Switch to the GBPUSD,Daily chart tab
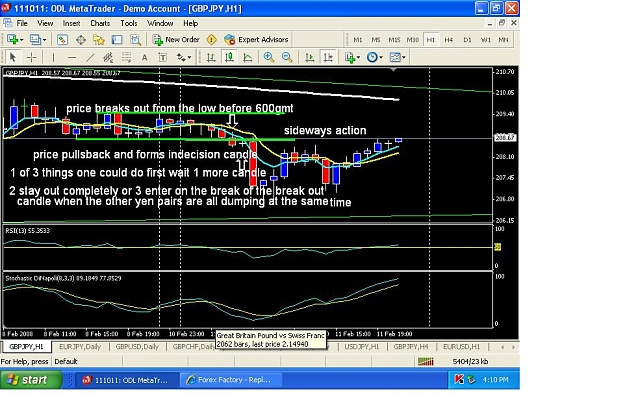 pyautogui.click(x=137, y=347)
